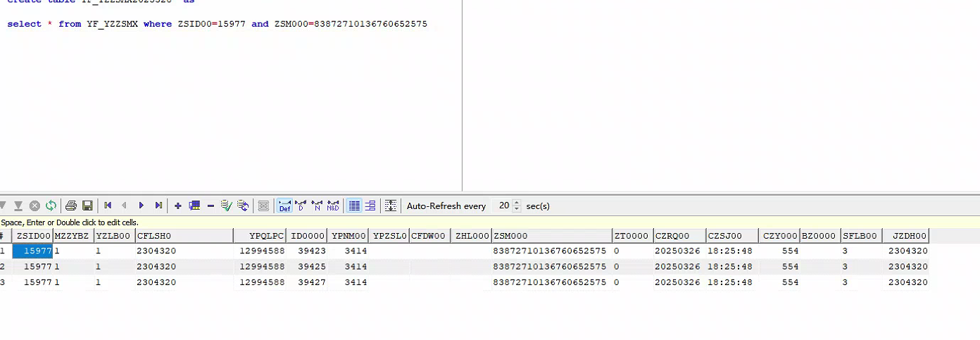Click row number 3 indicator
The height and width of the screenshot is (340, 980).
click(4, 282)
